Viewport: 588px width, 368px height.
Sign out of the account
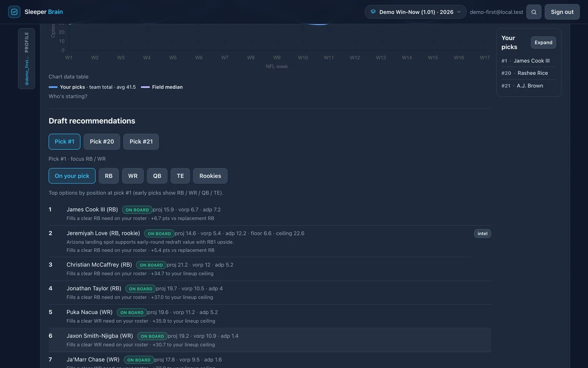(562, 12)
